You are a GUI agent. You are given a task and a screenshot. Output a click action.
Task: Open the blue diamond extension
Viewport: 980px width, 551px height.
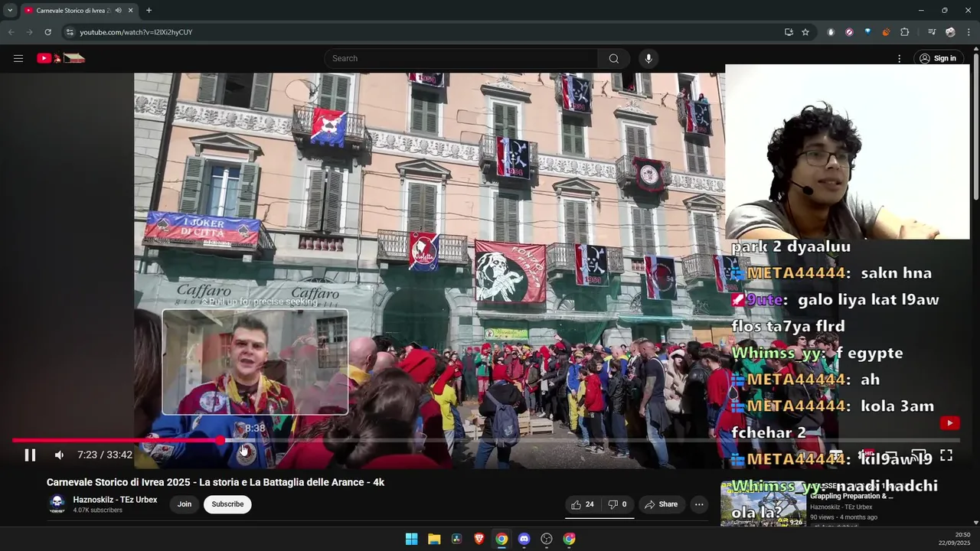coord(867,32)
